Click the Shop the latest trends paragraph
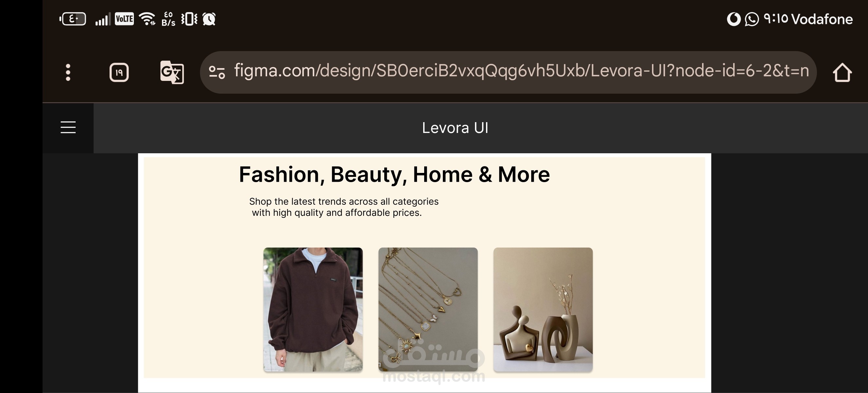 pyautogui.click(x=344, y=207)
